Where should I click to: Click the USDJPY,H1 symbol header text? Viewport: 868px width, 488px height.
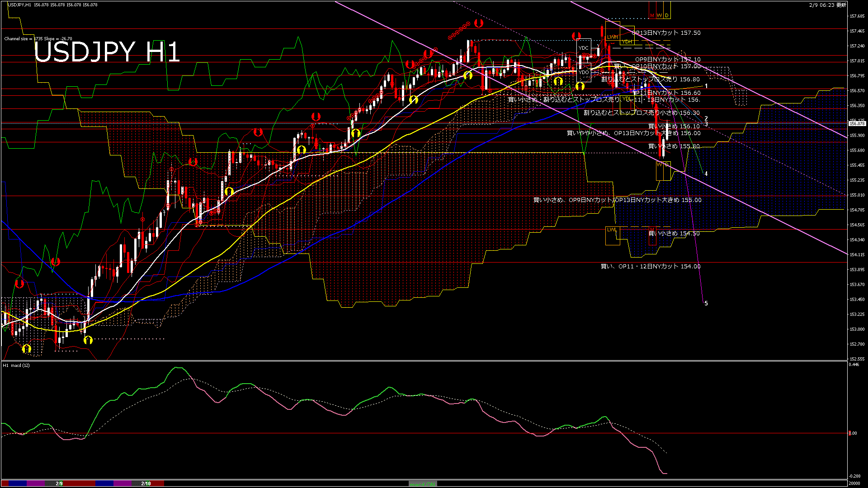(x=19, y=5)
